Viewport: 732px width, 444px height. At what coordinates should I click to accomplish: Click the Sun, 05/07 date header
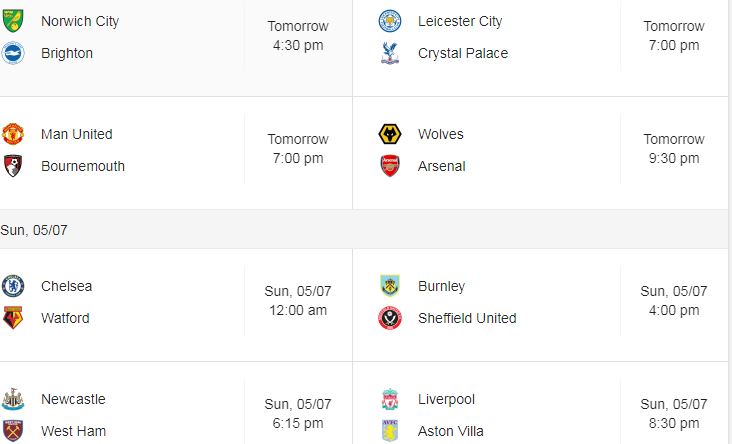(x=34, y=230)
